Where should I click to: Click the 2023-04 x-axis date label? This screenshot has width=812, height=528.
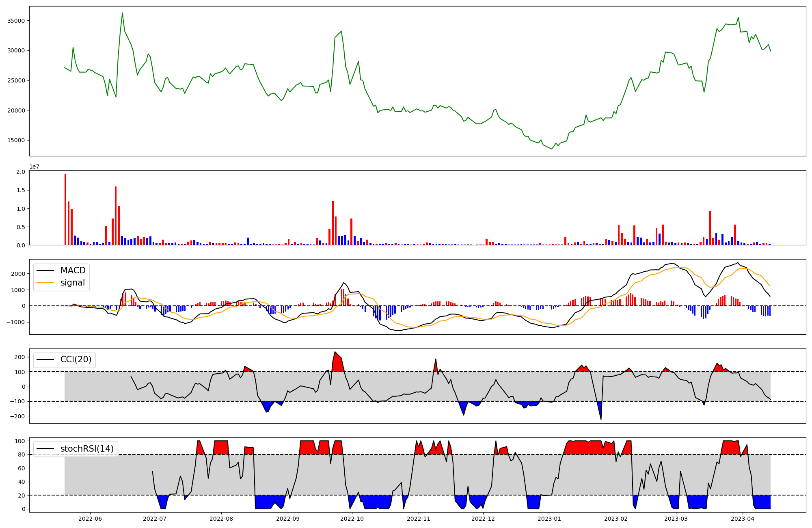(742, 519)
